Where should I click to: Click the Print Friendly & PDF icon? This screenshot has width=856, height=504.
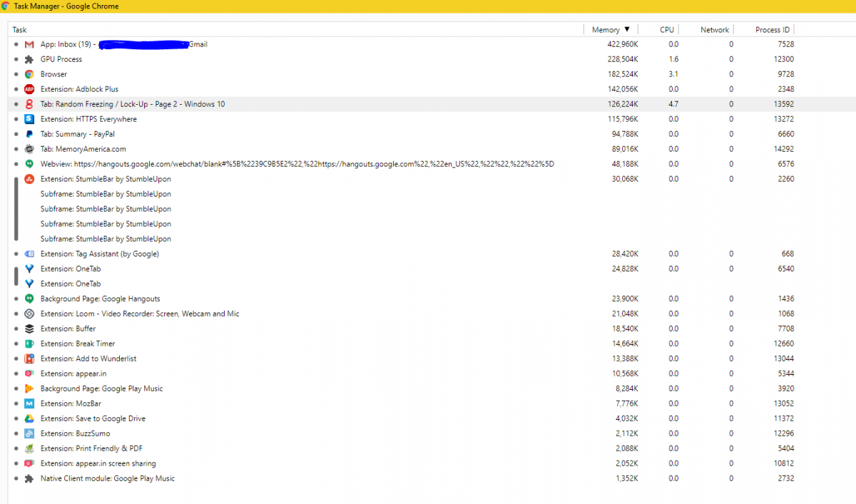pyautogui.click(x=29, y=448)
